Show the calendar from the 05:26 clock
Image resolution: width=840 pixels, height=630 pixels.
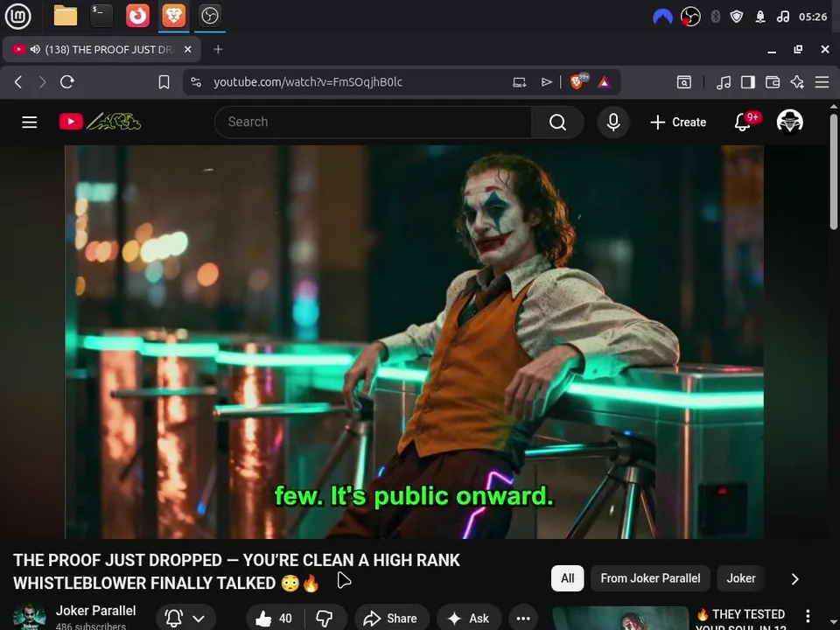(x=813, y=17)
